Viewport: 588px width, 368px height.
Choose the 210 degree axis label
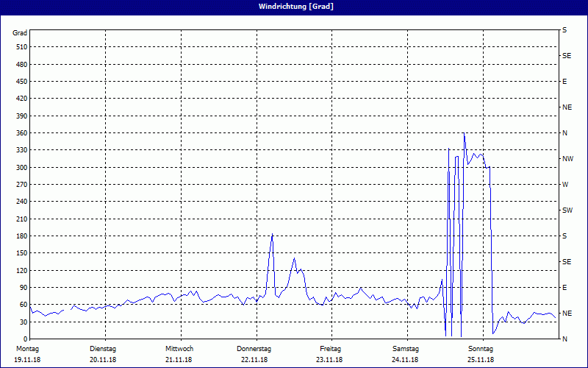pyautogui.click(x=22, y=219)
